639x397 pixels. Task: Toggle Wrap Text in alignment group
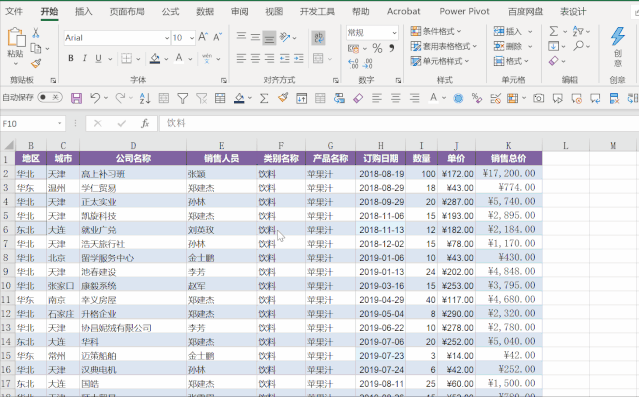click(x=318, y=38)
